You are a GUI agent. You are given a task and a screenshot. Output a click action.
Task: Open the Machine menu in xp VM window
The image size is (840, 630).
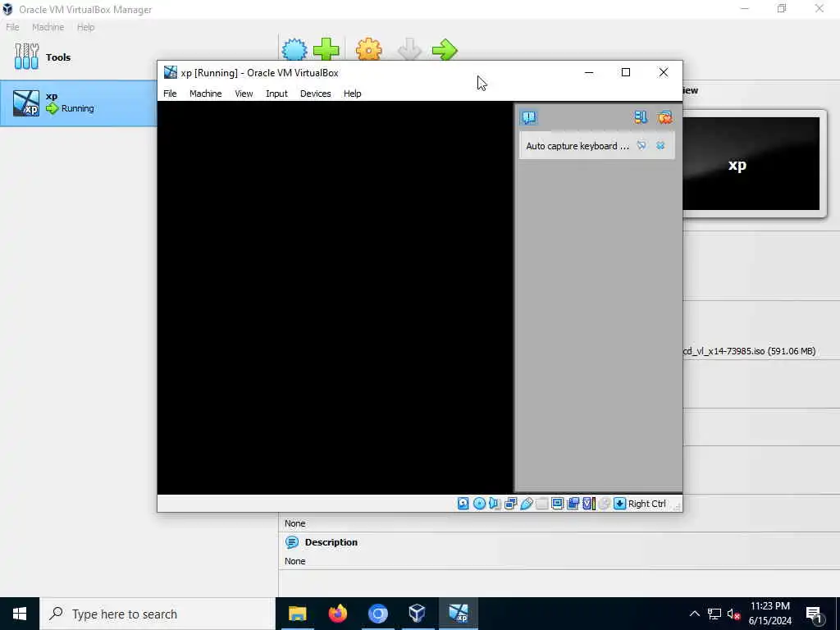tap(205, 94)
